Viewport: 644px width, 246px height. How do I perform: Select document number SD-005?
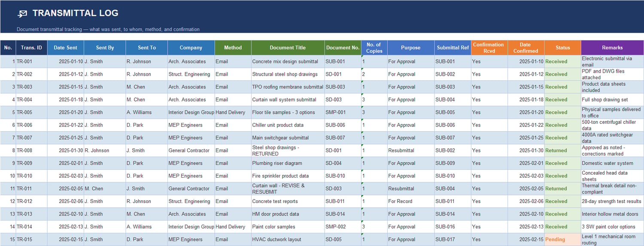[343, 240]
